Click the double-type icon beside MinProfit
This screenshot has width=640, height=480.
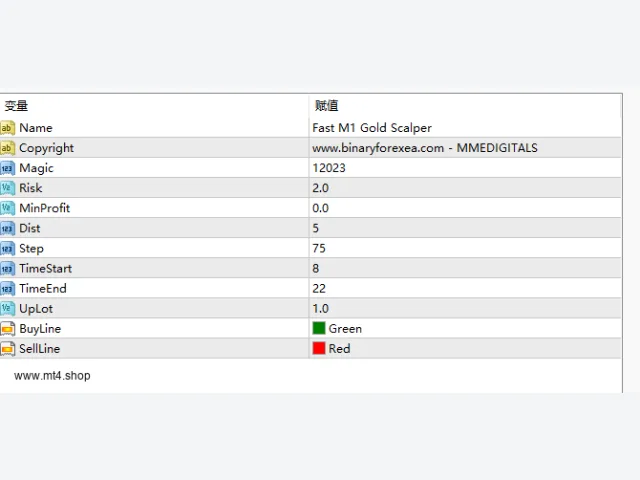(7, 208)
